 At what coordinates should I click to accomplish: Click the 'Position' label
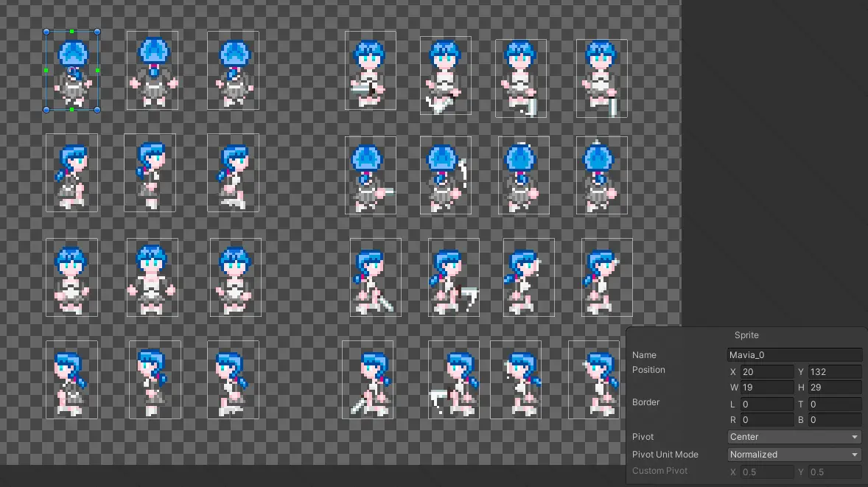(x=648, y=370)
